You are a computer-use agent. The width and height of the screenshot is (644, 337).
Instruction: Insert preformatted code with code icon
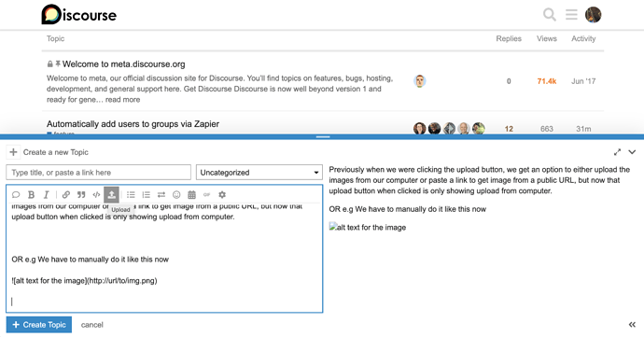point(96,195)
